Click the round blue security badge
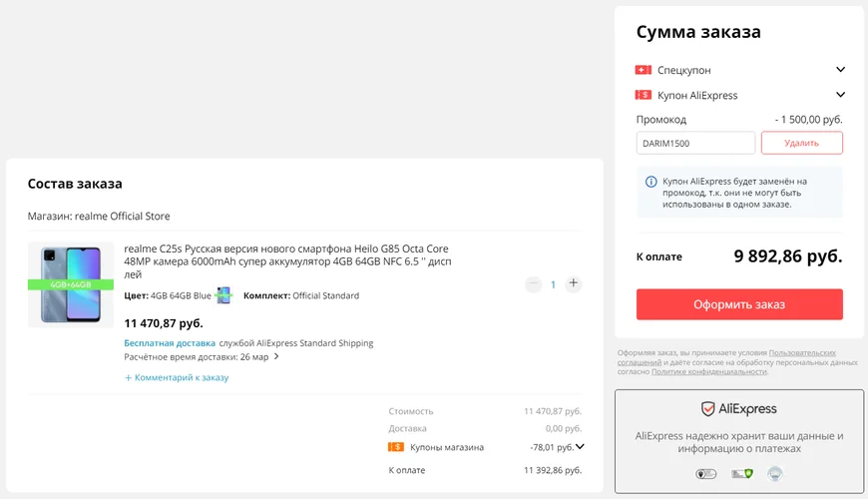Image resolution: width=868 pixels, height=499 pixels. coord(775,473)
